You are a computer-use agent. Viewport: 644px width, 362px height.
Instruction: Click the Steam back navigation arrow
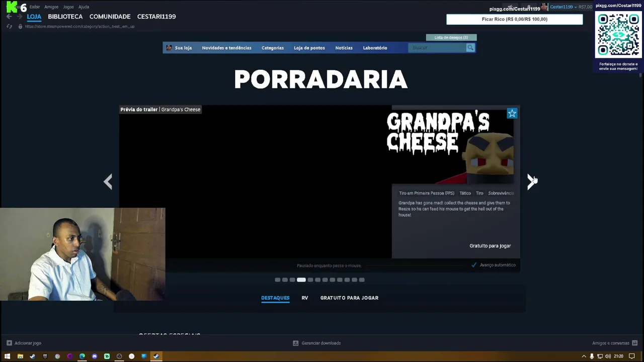(9, 17)
